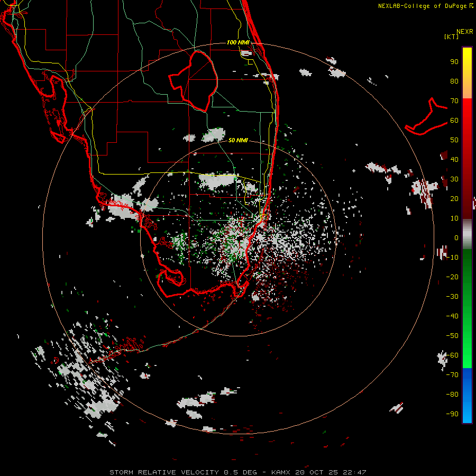The height and width of the screenshot is (476, 476).
Task: Select the positive 20 knot scale value
Action: pos(454,198)
